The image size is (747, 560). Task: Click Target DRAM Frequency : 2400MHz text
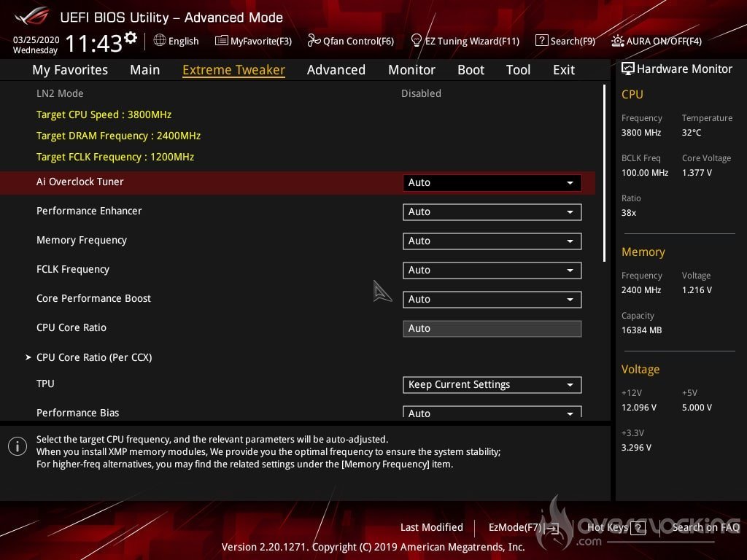pyautogui.click(x=119, y=136)
